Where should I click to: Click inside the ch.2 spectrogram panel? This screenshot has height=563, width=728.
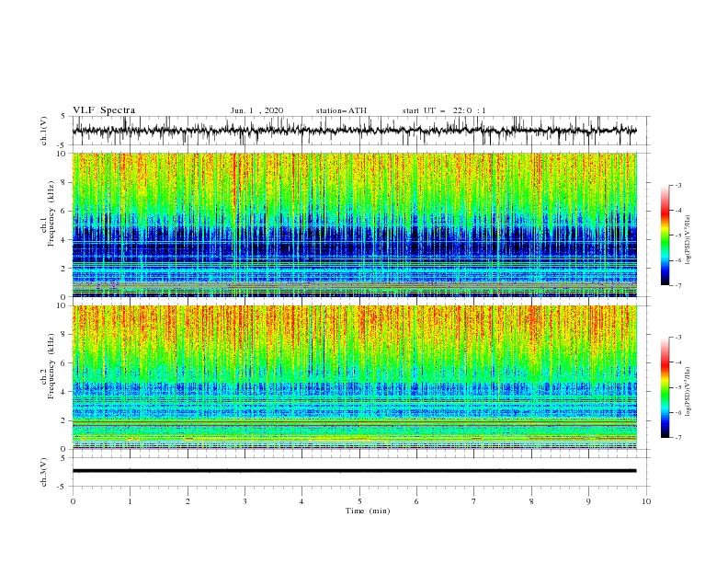pyautogui.click(x=355, y=377)
